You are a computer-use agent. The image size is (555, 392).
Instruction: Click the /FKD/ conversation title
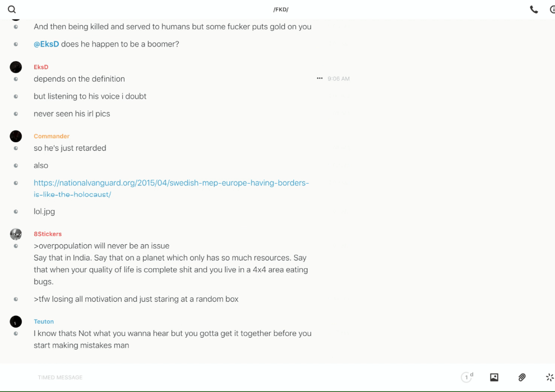coord(281,10)
